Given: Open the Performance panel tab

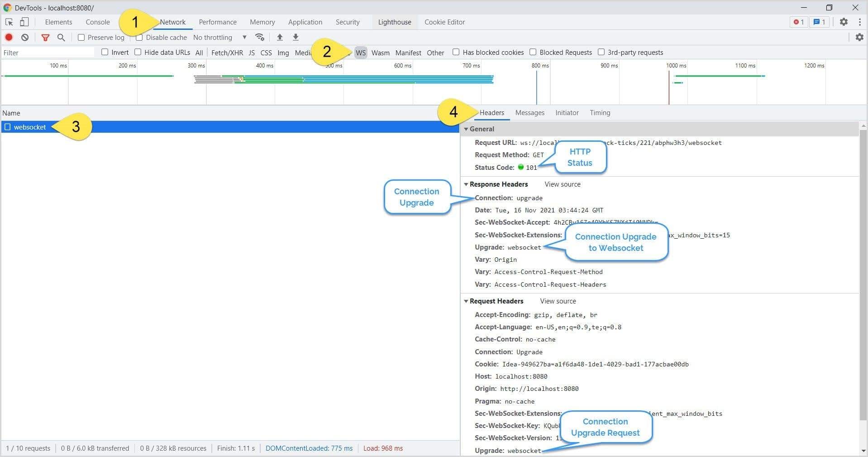Looking at the screenshot, I should click(x=218, y=22).
